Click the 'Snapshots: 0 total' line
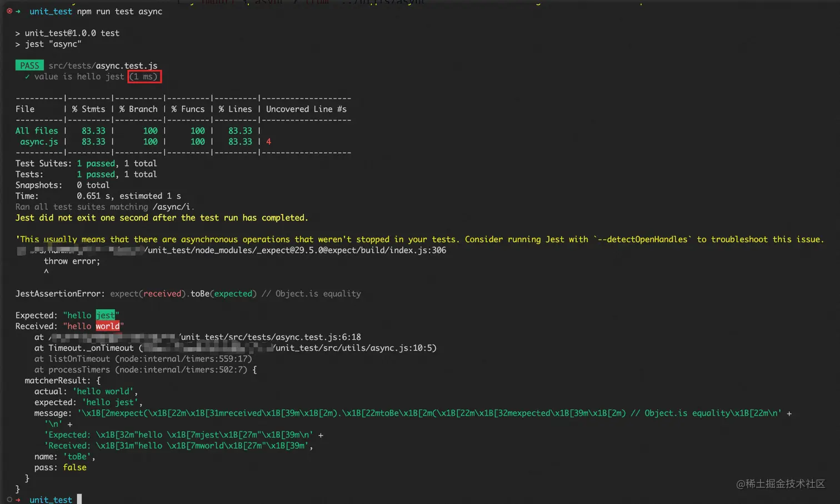840x504 pixels. click(x=62, y=185)
